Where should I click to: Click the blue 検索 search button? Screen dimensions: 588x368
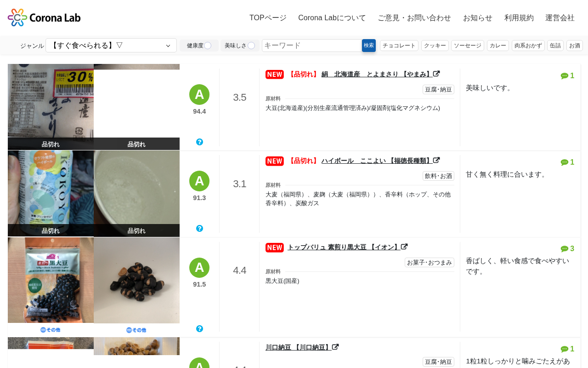tap(369, 46)
